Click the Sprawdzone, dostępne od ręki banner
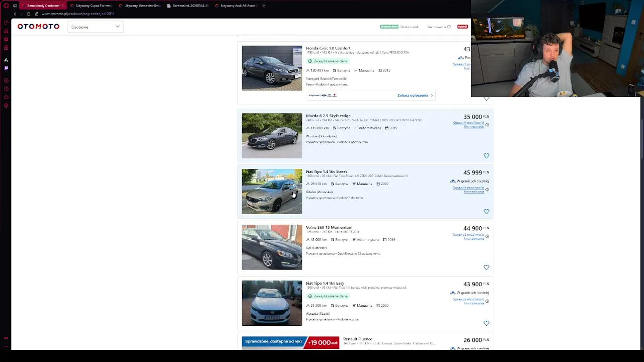Screen dimensions: 644x362 (290, 342)
